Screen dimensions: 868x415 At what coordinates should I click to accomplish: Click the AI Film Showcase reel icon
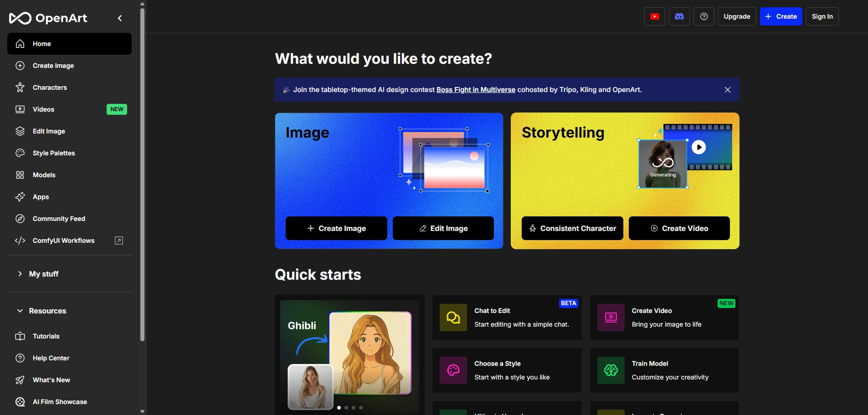click(20, 402)
